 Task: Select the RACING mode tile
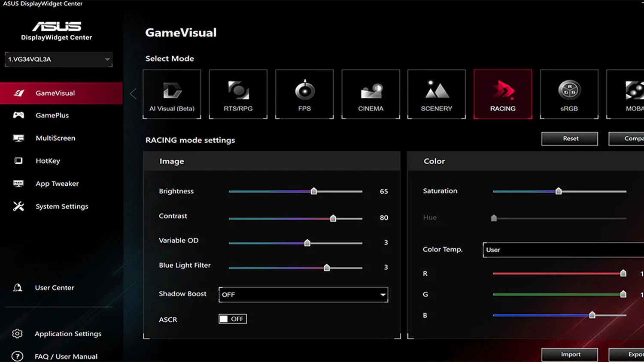coord(503,94)
